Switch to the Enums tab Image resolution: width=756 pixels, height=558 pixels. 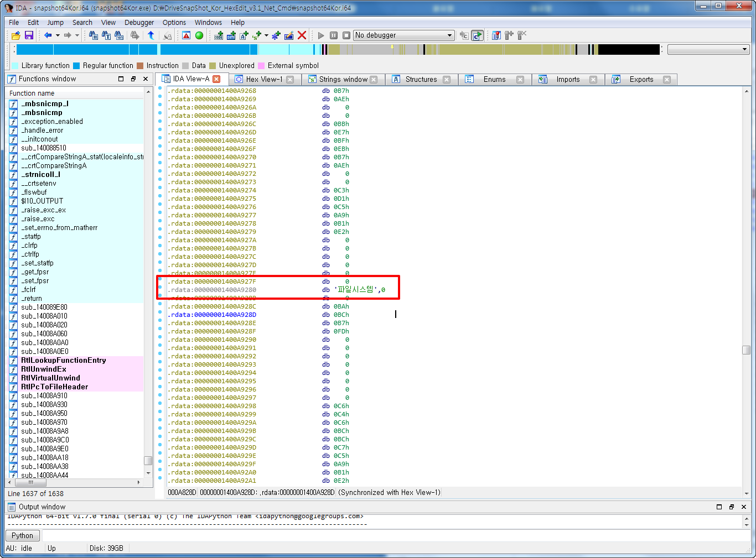tap(494, 80)
